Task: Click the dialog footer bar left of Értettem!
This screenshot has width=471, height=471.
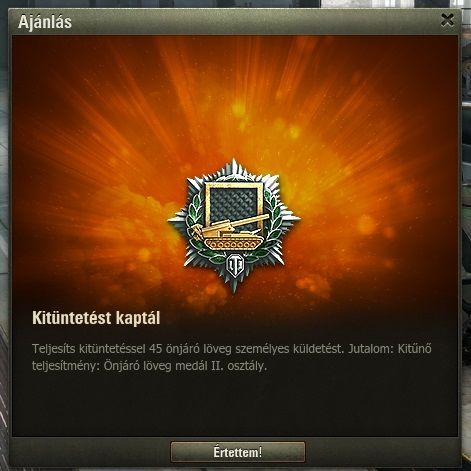Action: pos(90,452)
